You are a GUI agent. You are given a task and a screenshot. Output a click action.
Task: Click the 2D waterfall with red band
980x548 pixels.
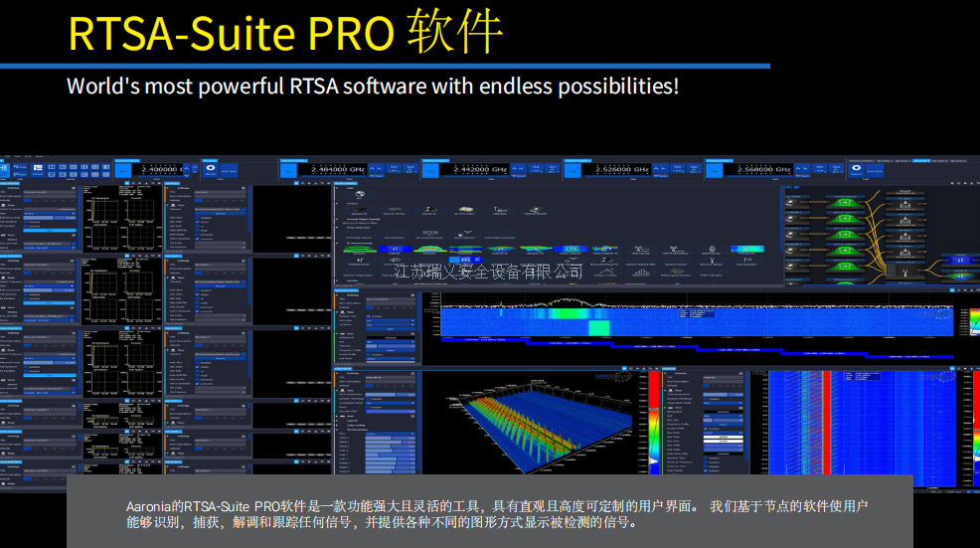[x=853, y=428]
